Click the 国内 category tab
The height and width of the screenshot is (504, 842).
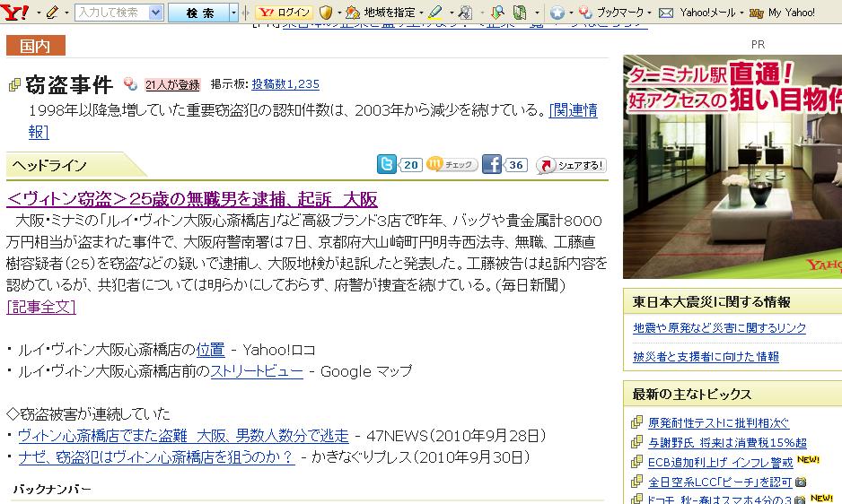click(35, 46)
